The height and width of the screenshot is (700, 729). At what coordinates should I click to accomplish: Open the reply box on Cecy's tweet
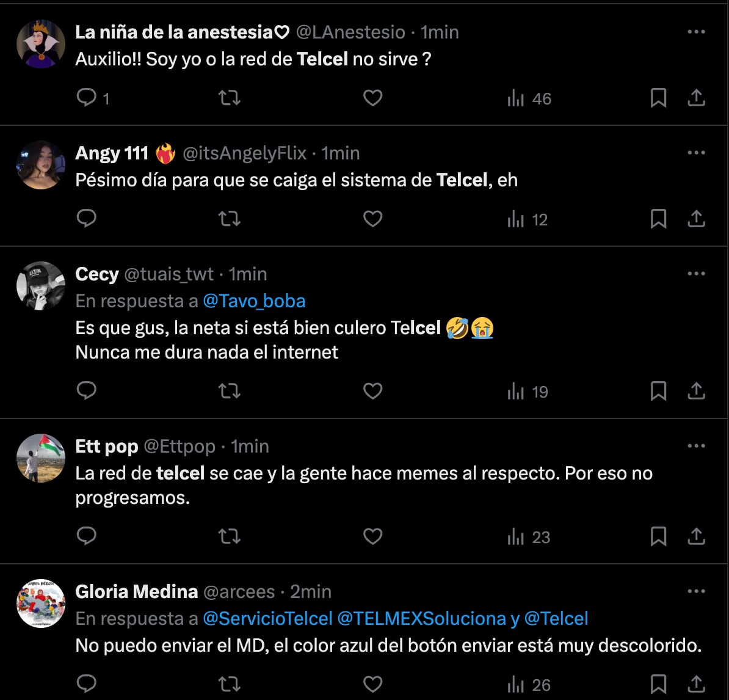click(x=87, y=391)
